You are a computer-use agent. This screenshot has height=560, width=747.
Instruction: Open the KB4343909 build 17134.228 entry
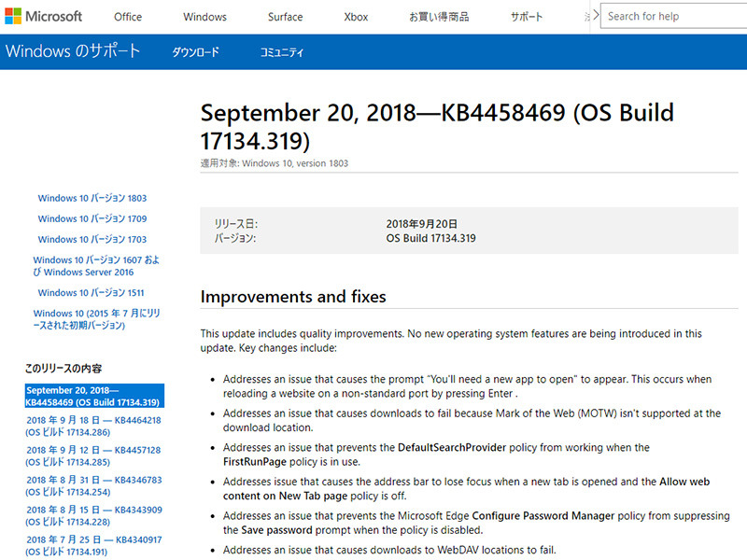(94, 516)
